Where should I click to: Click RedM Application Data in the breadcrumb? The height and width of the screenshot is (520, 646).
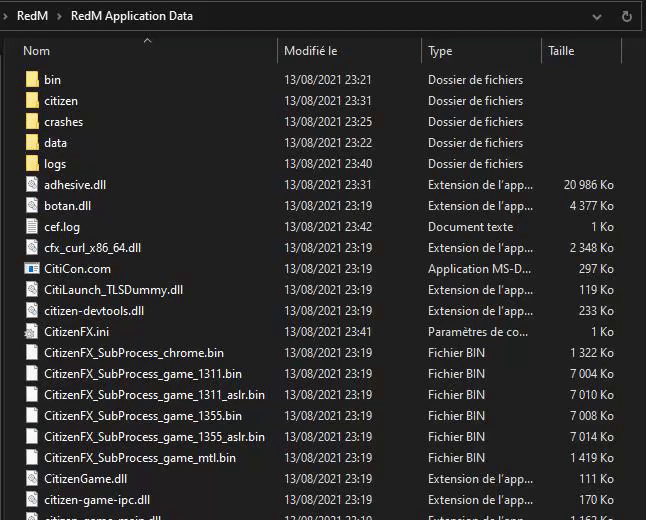[x=132, y=16]
